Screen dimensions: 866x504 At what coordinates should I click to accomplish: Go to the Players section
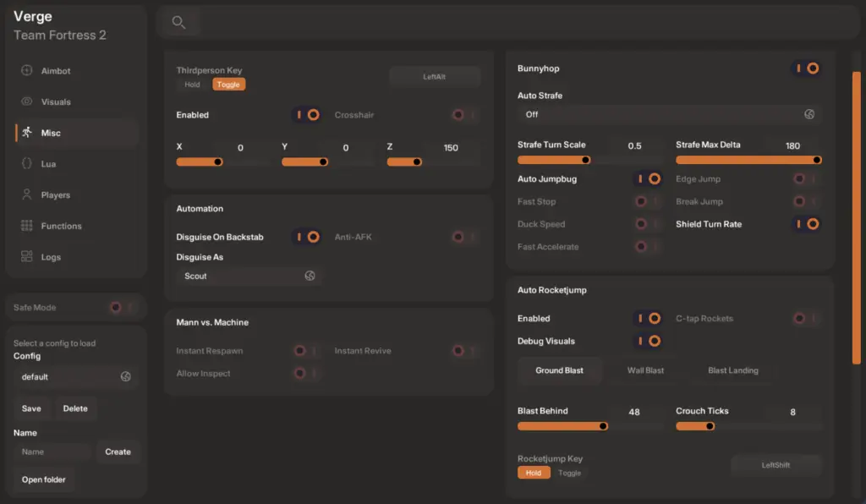(75, 194)
